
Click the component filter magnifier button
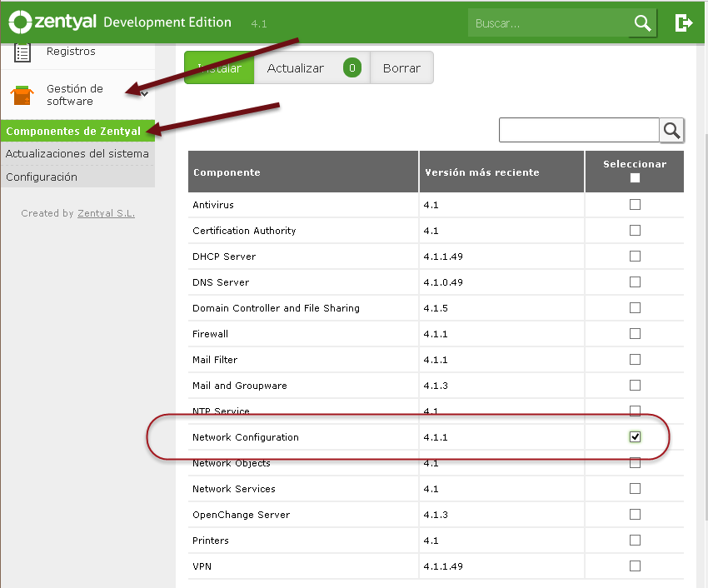(672, 130)
